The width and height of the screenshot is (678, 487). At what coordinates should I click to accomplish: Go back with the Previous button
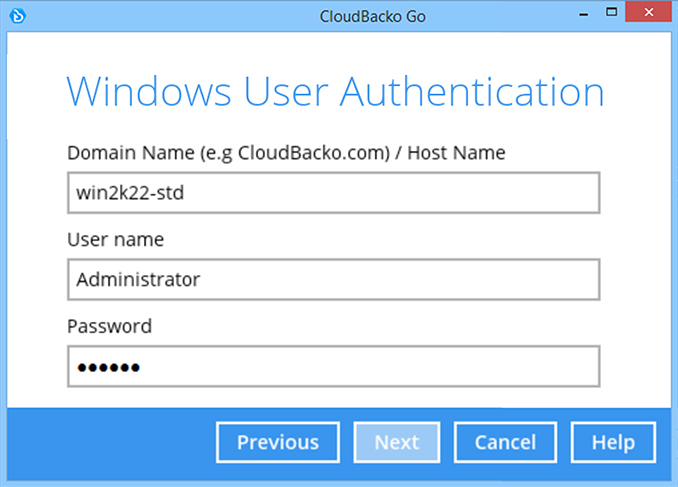(278, 442)
